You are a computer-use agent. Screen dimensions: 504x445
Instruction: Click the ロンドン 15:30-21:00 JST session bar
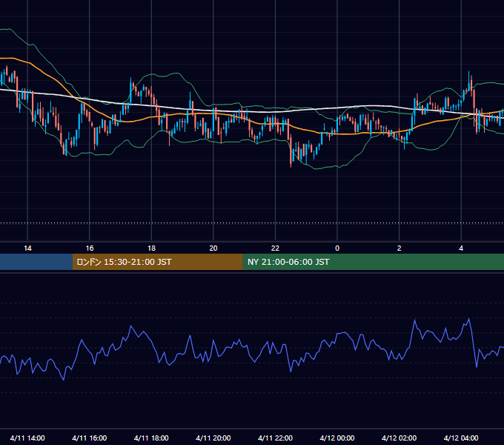[x=157, y=262]
